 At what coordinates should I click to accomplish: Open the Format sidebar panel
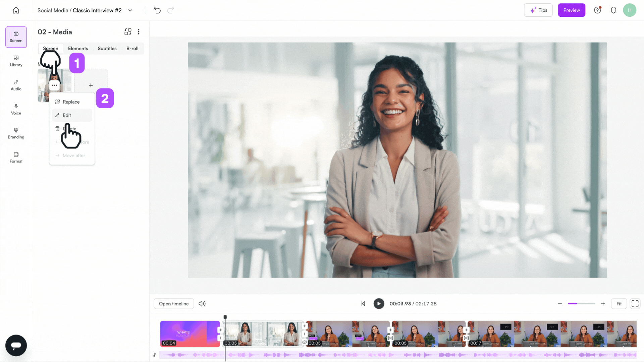[x=16, y=158]
